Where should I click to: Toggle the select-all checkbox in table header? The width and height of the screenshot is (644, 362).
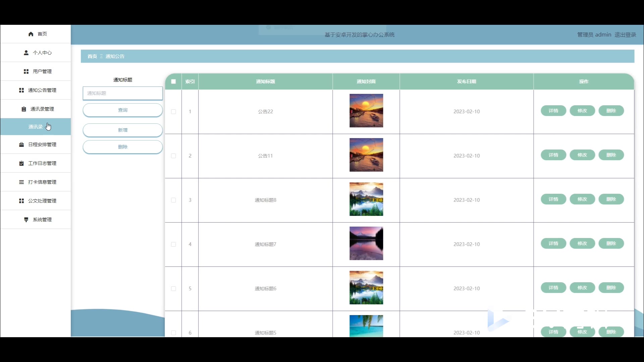click(173, 81)
